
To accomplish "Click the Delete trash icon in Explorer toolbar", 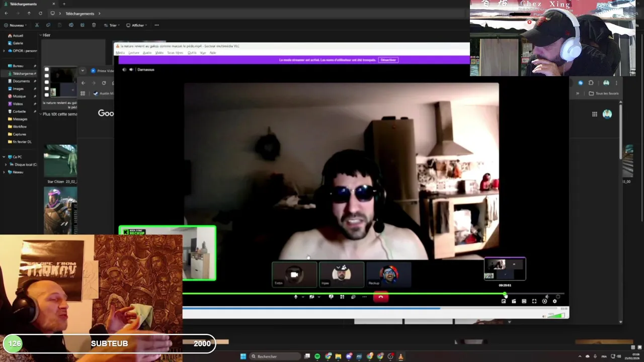I will (x=94, y=25).
